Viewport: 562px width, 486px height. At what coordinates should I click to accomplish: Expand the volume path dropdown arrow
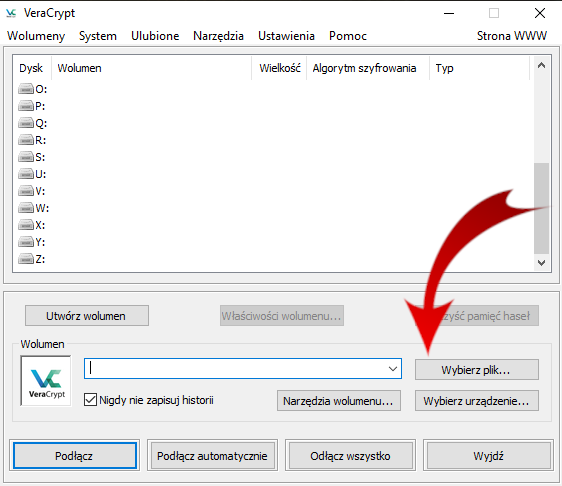[393, 368]
